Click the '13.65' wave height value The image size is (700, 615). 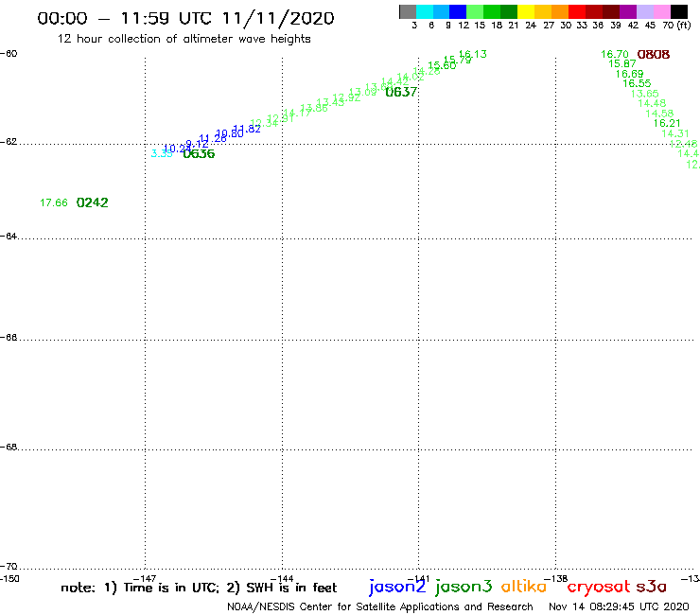644,94
